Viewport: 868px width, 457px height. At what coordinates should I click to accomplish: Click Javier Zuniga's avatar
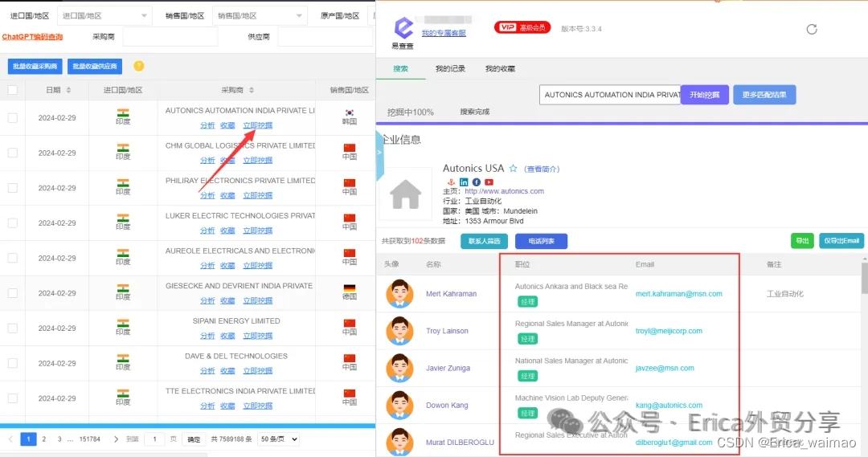point(399,367)
